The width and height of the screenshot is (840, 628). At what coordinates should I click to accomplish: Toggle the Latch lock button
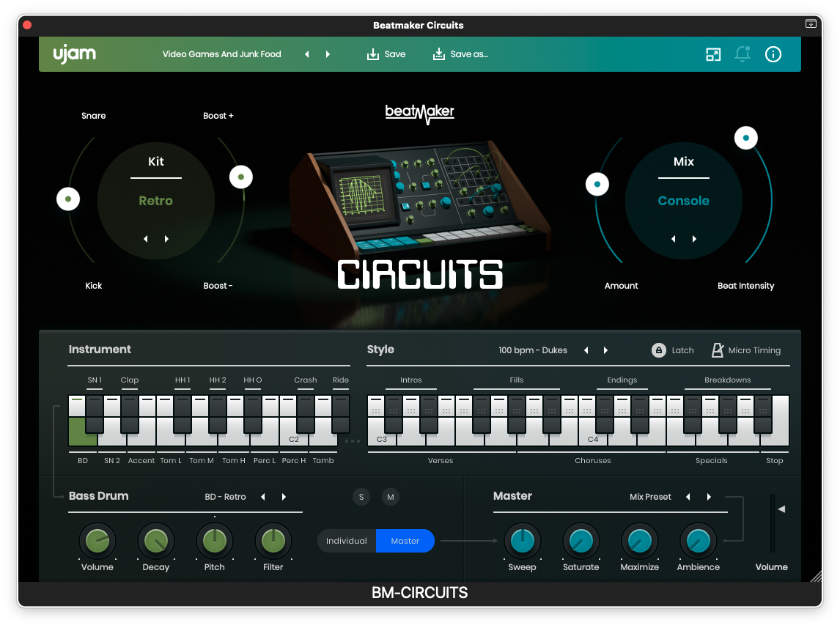(659, 350)
